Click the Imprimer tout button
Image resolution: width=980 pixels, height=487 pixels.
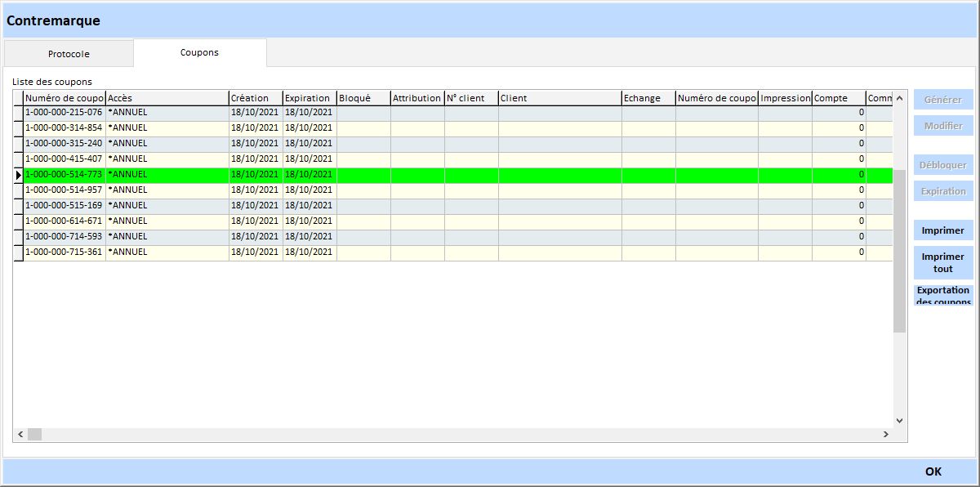943,262
